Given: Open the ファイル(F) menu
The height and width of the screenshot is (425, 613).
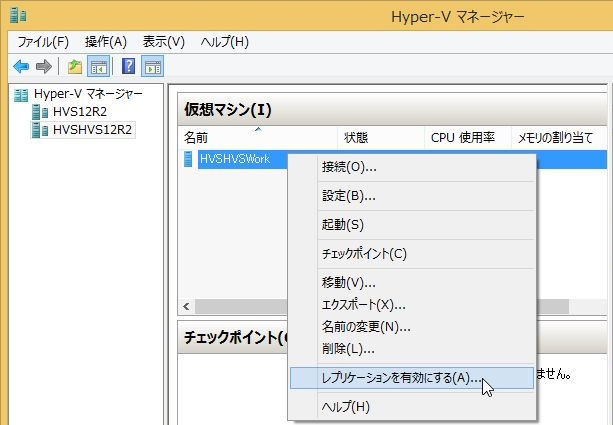Looking at the screenshot, I should 43,41.
